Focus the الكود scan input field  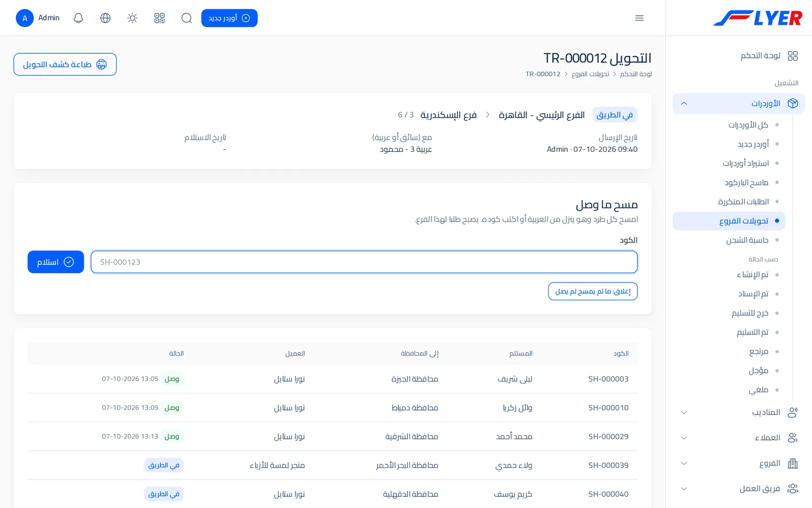coord(364,262)
